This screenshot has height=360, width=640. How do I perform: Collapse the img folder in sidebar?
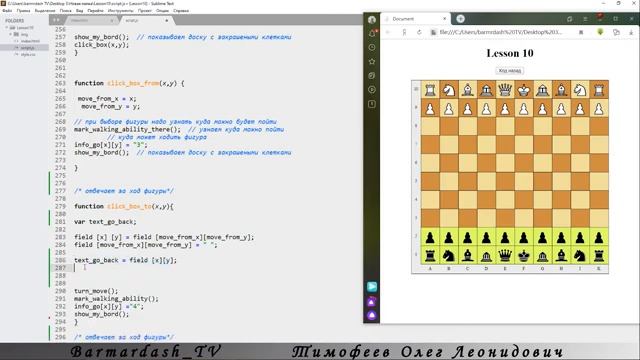(11, 34)
